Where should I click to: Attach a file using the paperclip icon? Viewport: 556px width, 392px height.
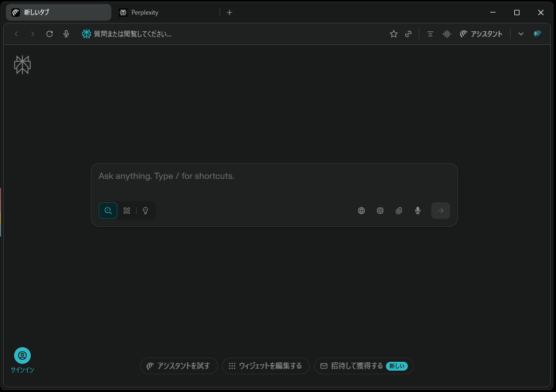point(399,211)
